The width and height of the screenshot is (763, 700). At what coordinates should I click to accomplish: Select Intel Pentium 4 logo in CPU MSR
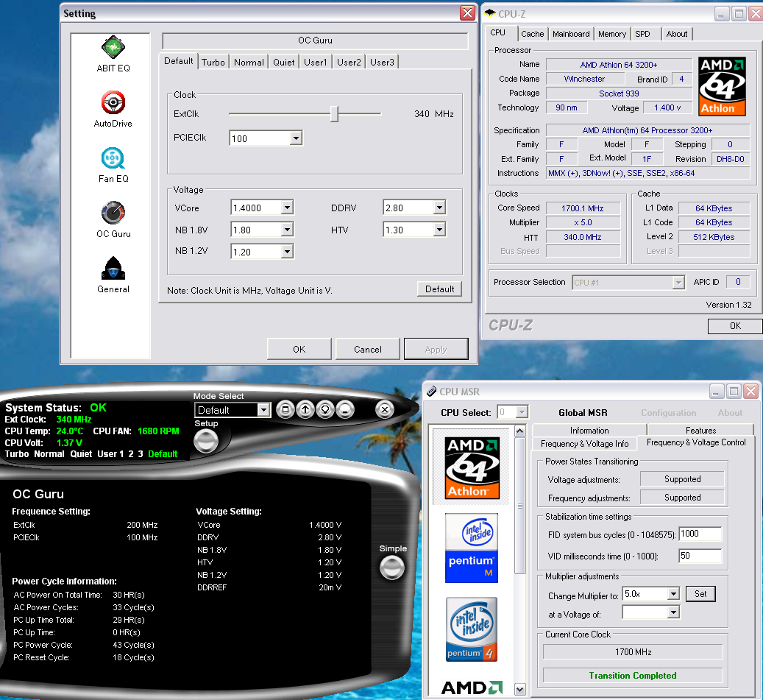472,629
